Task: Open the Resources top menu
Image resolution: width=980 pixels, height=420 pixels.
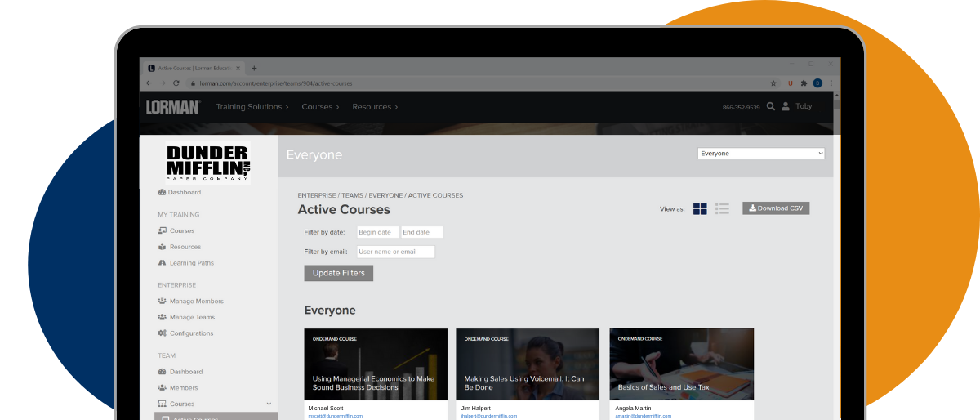Action: 375,107
